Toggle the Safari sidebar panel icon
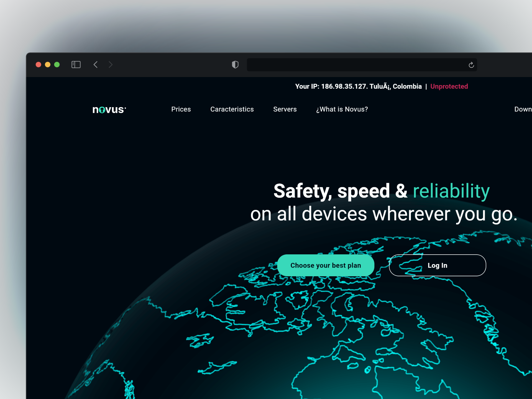This screenshot has width=532, height=399. click(76, 65)
